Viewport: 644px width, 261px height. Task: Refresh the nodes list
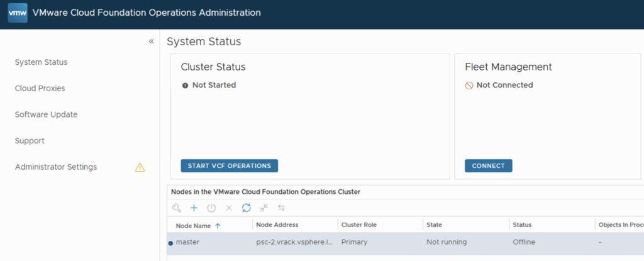[246, 208]
